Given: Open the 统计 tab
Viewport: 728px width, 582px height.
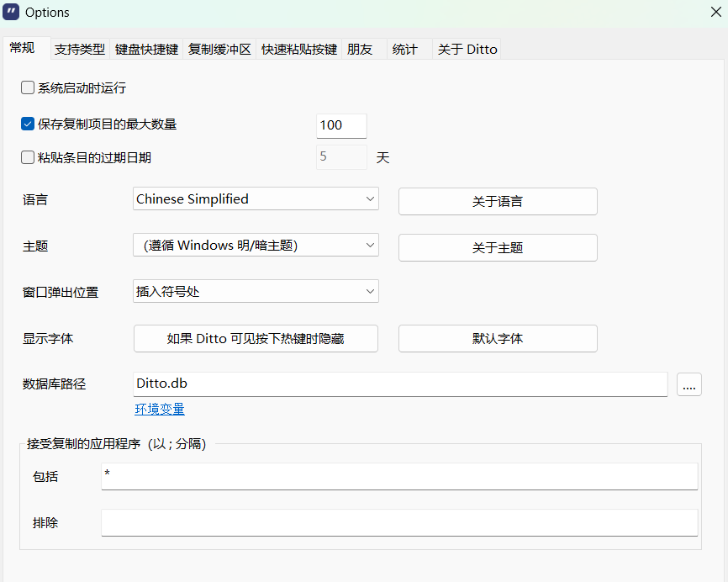Looking at the screenshot, I should (409, 50).
